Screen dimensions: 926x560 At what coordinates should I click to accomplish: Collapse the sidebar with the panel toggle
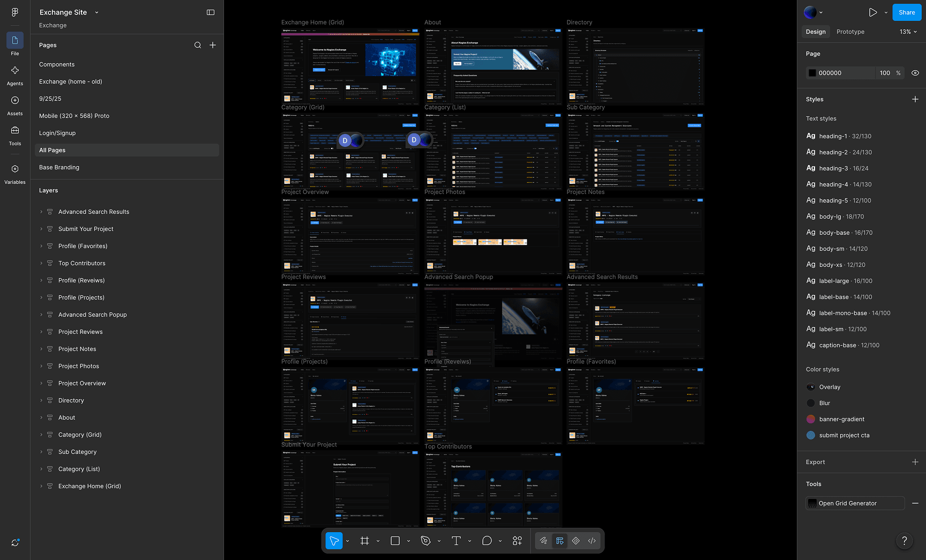tap(211, 12)
